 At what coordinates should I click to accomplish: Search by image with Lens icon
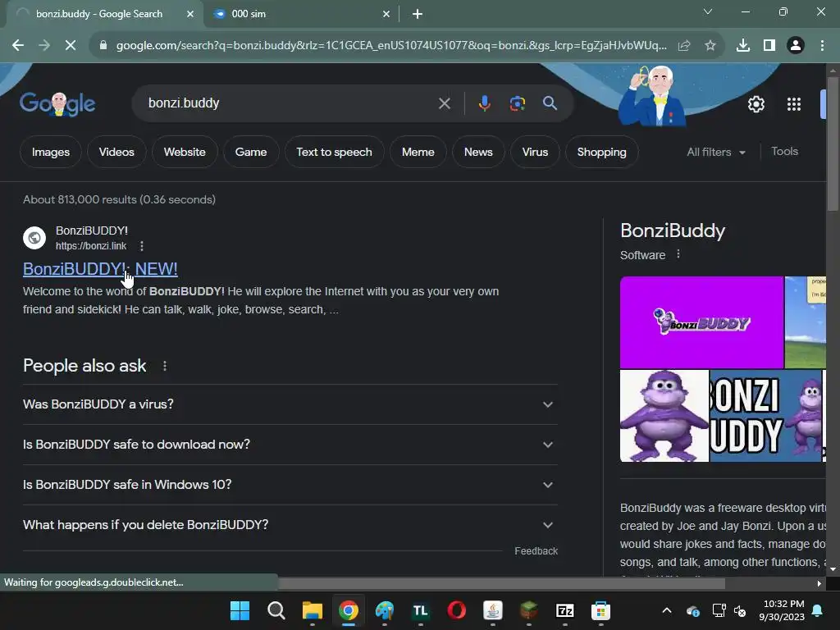click(518, 103)
